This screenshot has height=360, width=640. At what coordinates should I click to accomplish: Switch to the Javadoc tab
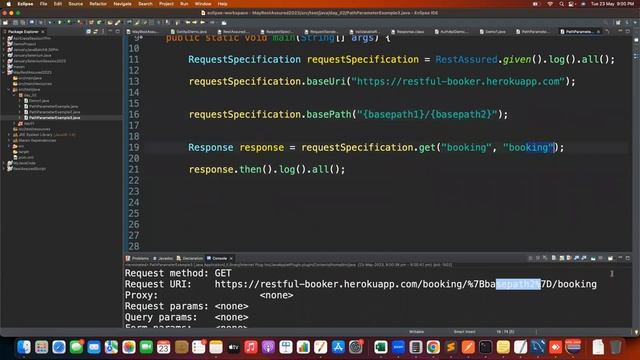tap(163, 258)
